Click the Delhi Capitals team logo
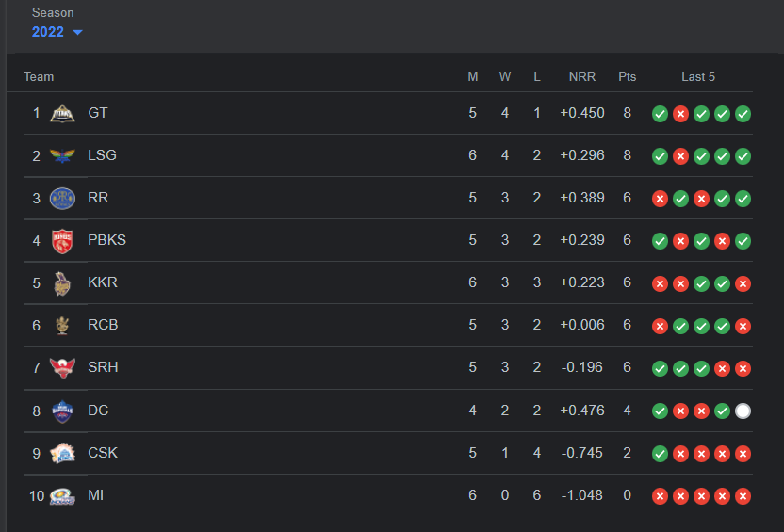The height and width of the screenshot is (532, 784). pyautogui.click(x=61, y=411)
